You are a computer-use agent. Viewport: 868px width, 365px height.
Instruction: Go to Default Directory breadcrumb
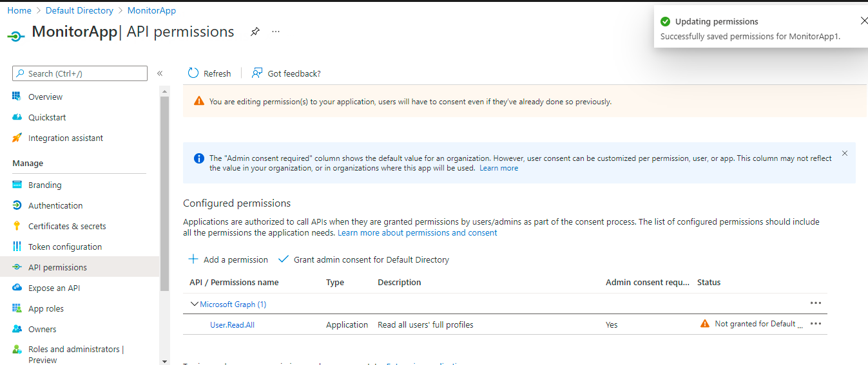click(79, 10)
